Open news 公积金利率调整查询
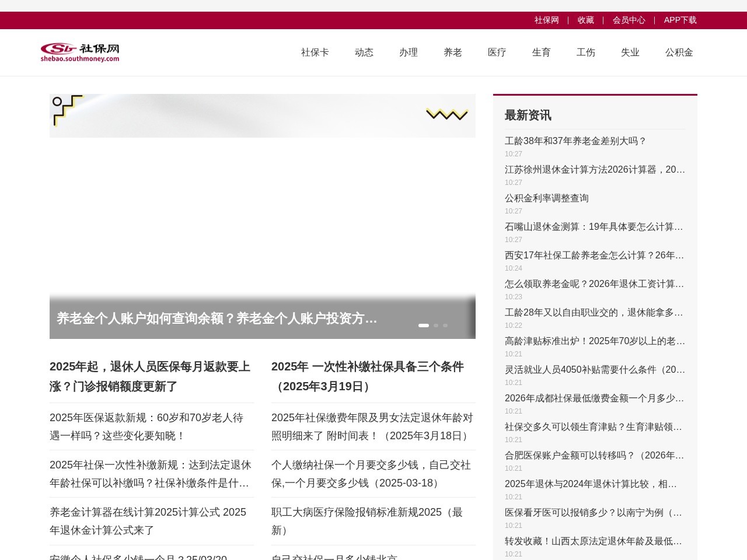Screen dimensions: 747x560 pos(547,198)
